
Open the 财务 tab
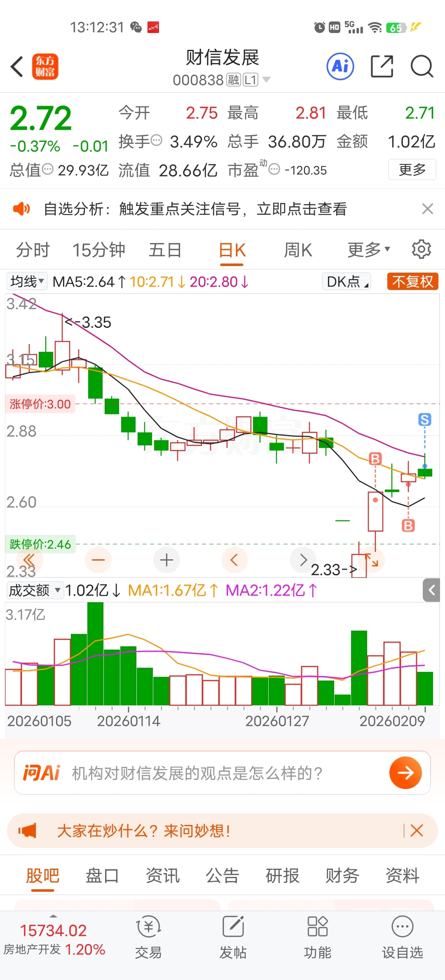pos(342,875)
